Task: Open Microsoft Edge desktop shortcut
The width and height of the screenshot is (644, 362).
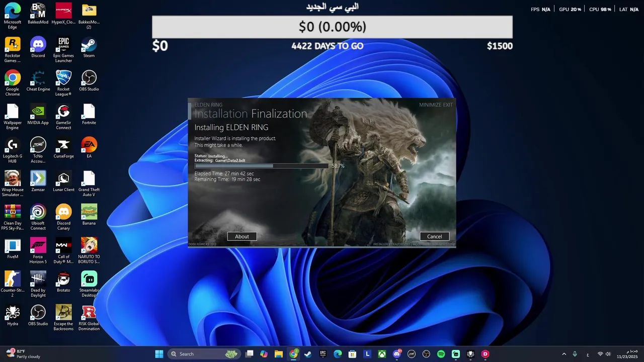Action: 13,15
